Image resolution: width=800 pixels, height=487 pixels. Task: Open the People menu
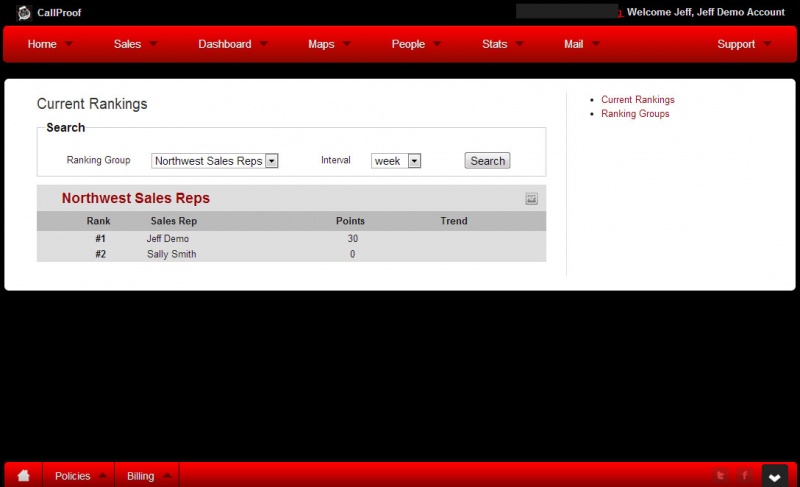tap(415, 44)
